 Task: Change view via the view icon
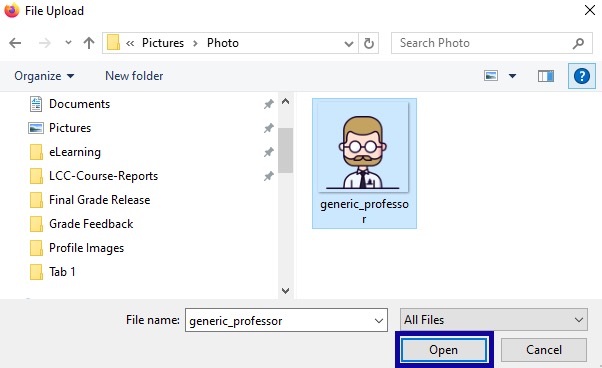(491, 76)
